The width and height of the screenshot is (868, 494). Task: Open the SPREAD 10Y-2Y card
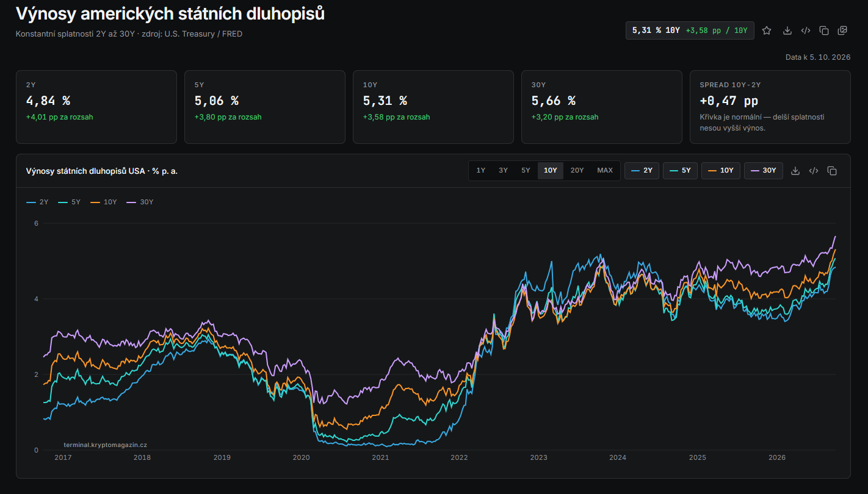770,107
